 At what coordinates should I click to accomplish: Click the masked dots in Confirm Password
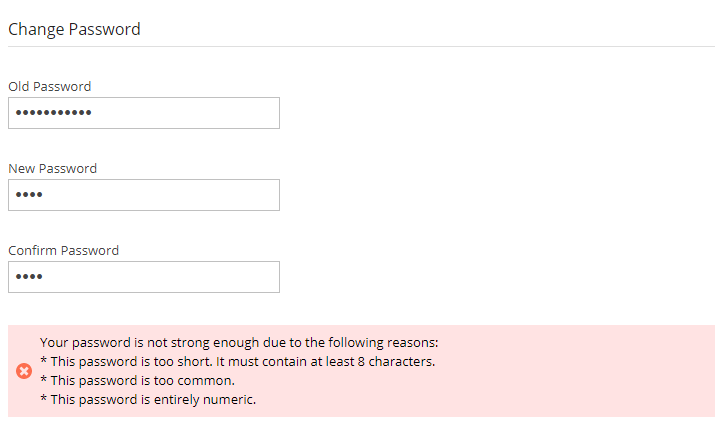(29, 277)
